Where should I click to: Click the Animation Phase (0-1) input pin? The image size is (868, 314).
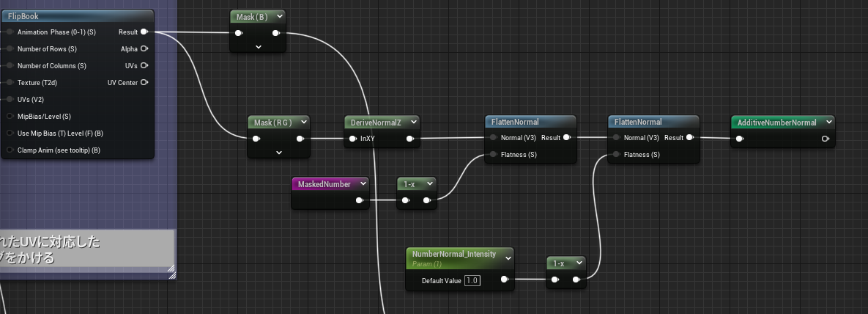point(10,32)
